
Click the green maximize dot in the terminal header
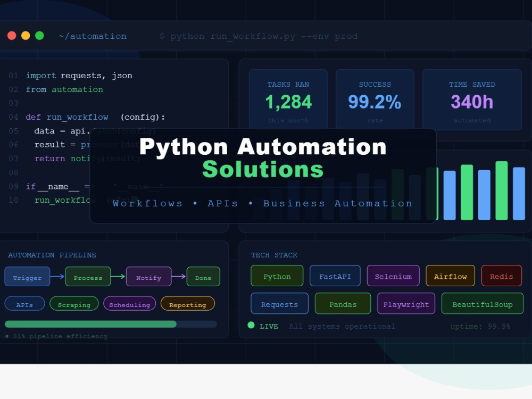(x=40, y=36)
